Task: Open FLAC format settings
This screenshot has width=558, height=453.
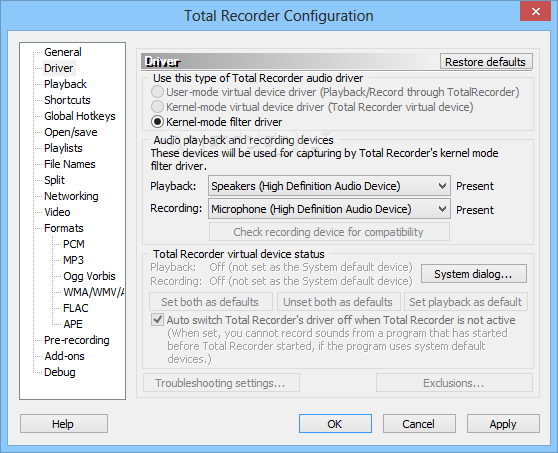Action: [x=75, y=309]
